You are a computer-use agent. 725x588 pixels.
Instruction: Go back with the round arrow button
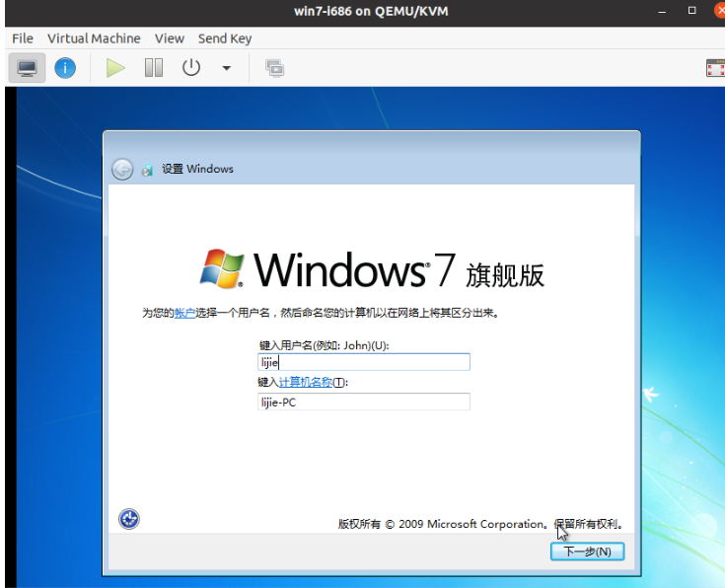122,170
